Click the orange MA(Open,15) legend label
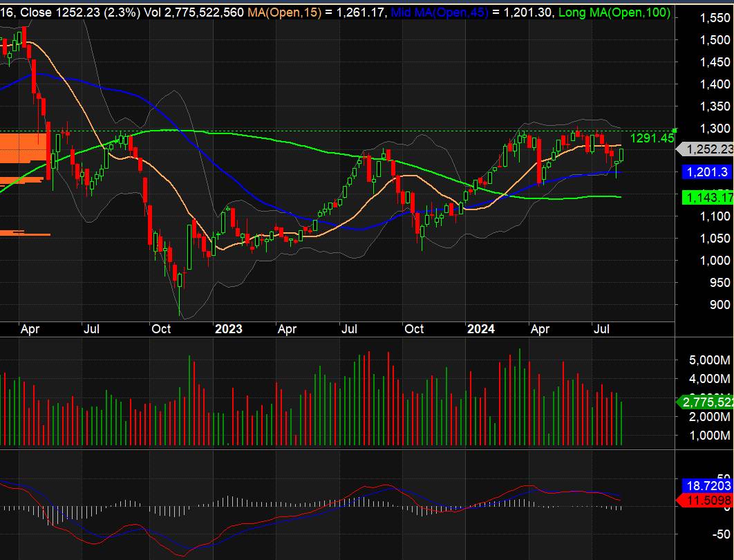Image resolution: width=734 pixels, height=560 pixels. [285, 12]
